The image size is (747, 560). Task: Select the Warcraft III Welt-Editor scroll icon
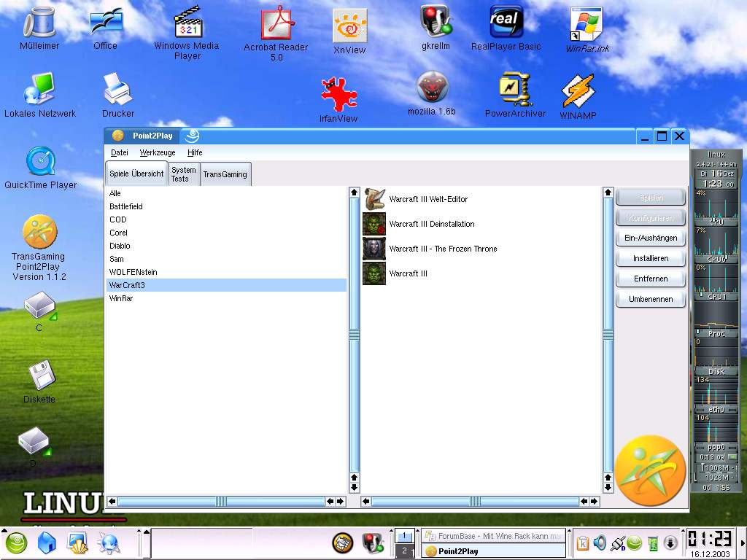pyautogui.click(x=374, y=199)
